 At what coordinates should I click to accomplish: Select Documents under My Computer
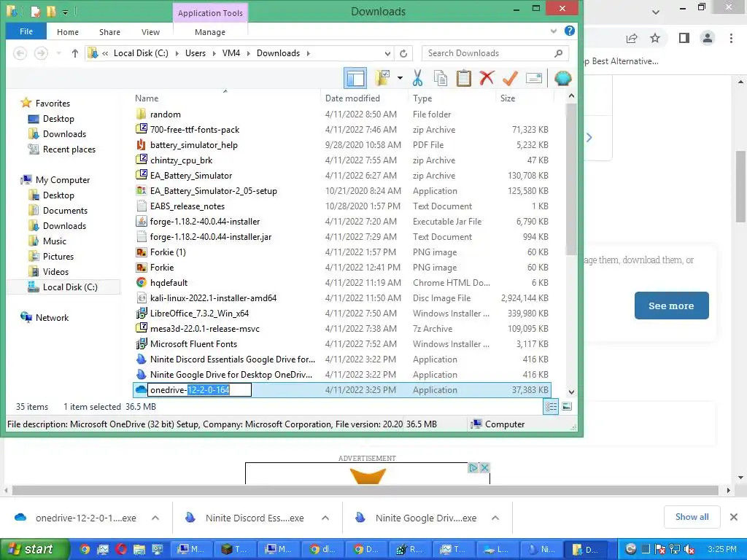click(65, 211)
